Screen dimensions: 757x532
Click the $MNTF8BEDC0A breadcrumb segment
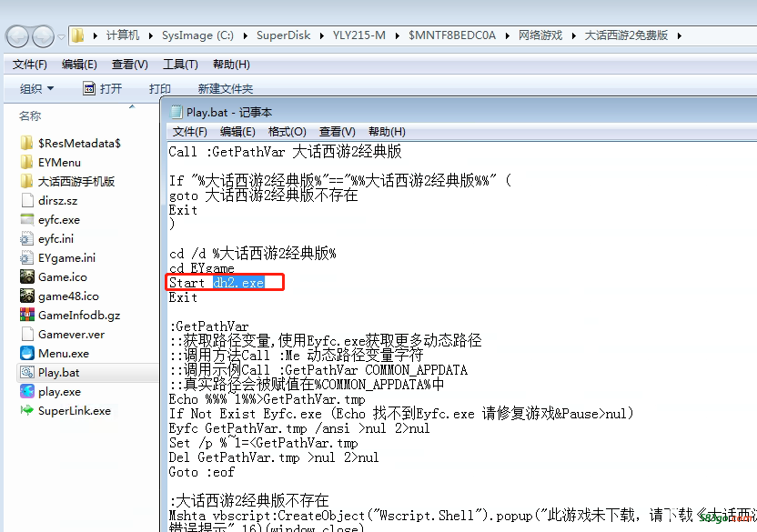click(452, 35)
